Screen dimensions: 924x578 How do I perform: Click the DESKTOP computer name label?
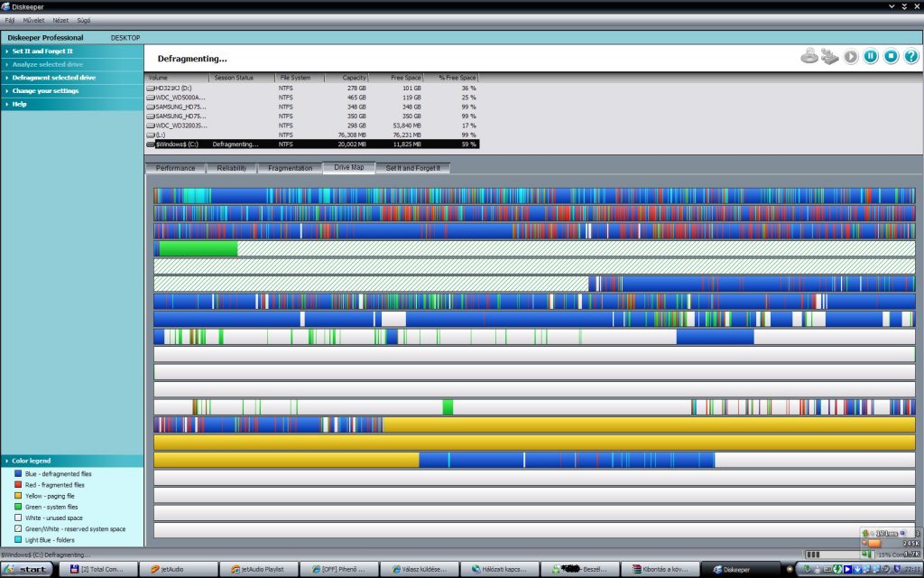tap(125, 38)
